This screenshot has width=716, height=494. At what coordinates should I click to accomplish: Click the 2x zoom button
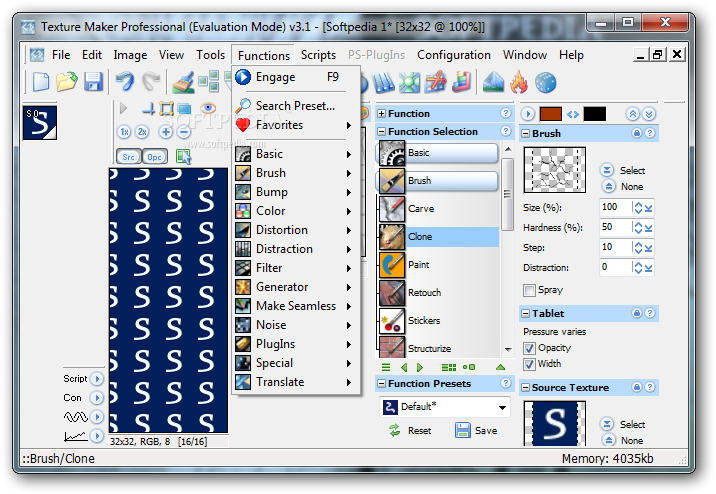pos(143,132)
